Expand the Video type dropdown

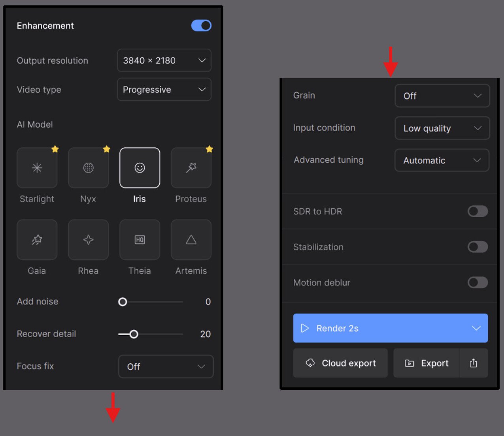pyautogui.click(x=164, y=90)
